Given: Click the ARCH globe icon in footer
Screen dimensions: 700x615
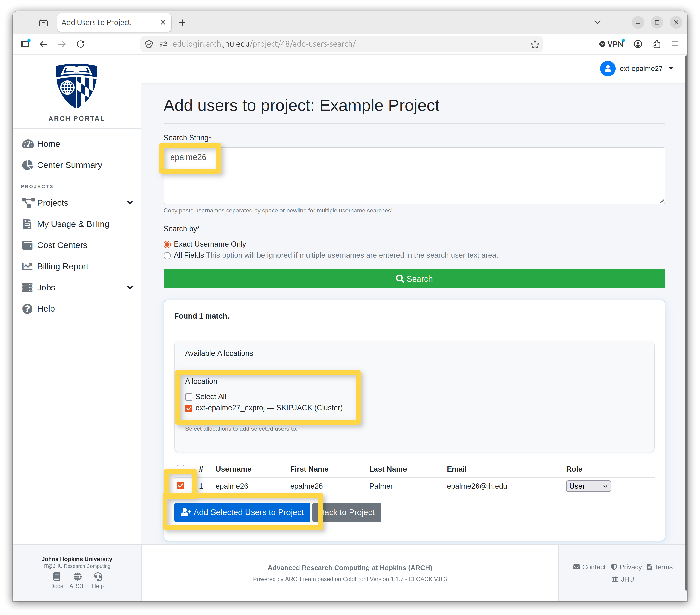Looking at the screenshot, I should tap(77, 577).
